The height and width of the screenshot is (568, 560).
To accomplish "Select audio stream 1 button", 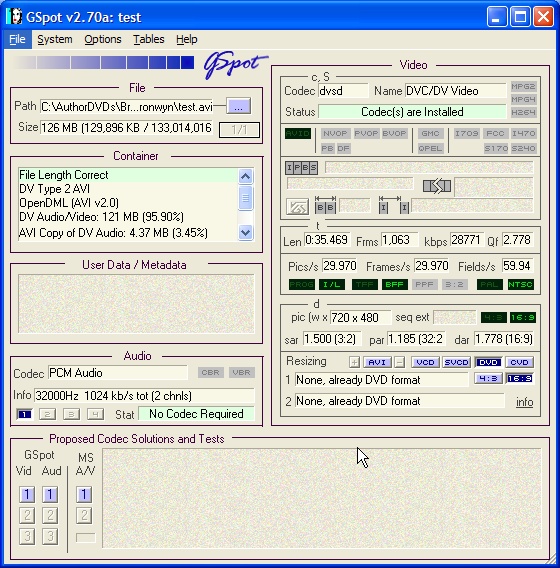I will pos(25,414).
